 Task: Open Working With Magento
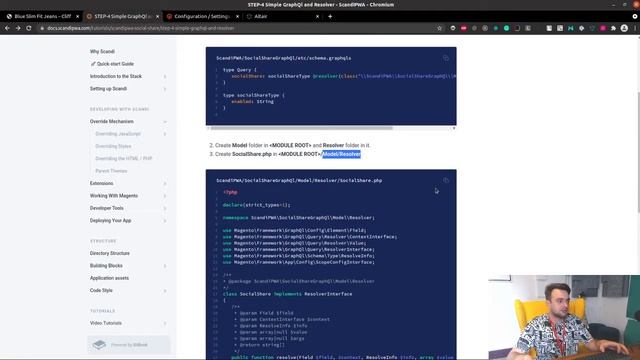coord(114,196)
